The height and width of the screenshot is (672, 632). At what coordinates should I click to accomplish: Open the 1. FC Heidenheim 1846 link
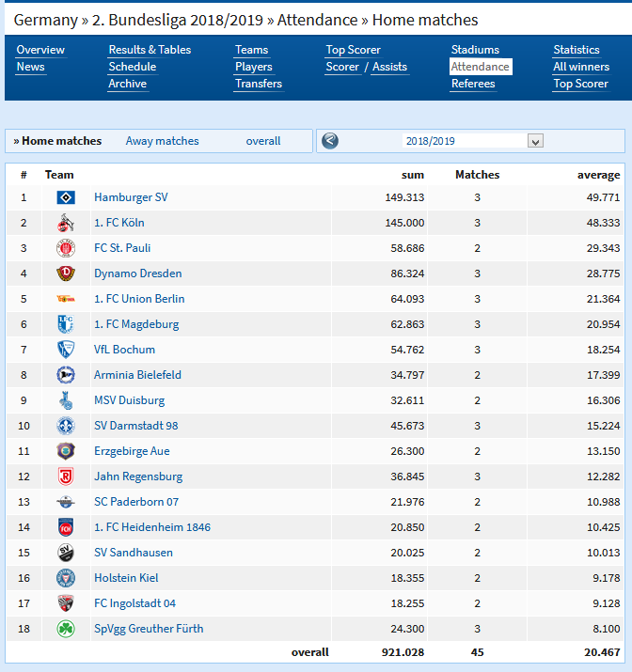click(152, 527)
